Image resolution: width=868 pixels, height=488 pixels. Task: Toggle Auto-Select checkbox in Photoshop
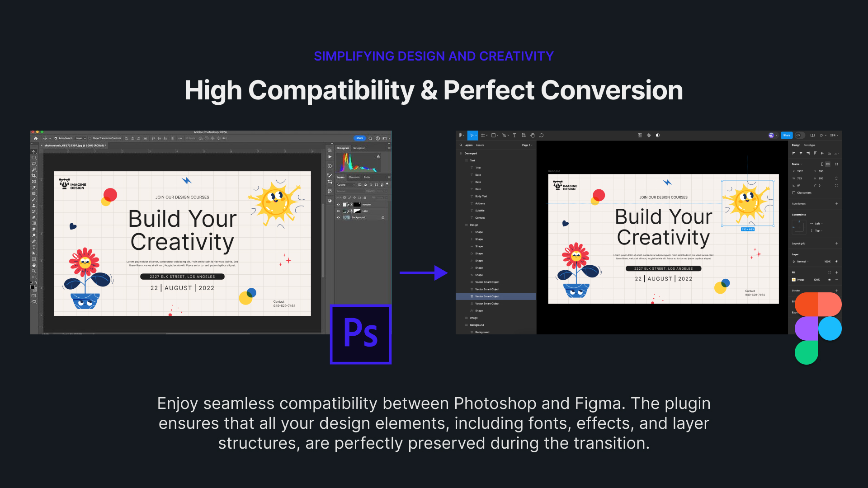(x=56, y=138)
